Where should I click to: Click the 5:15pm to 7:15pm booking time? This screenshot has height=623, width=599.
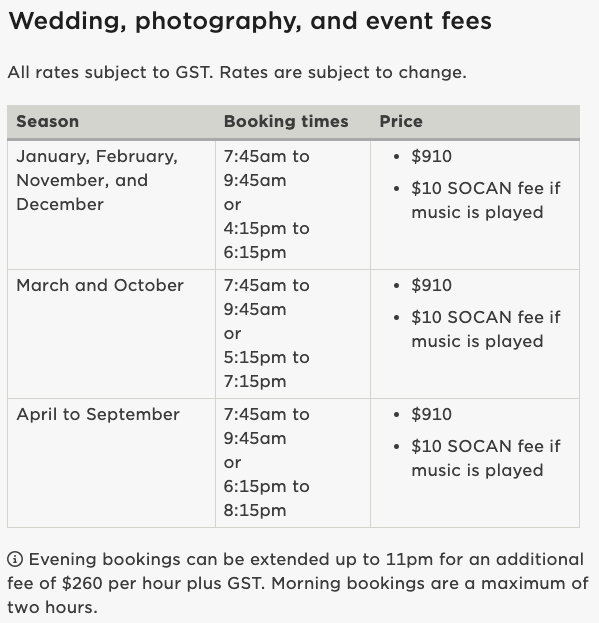pos(266,370)
